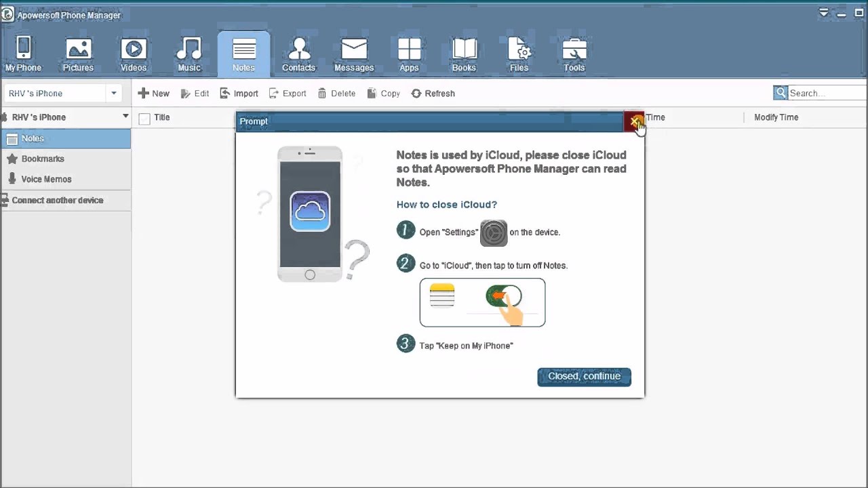This screenshot has width=868, height=488.
Task: Select the Notes tab icon
Action: click(x=244, y=54)
